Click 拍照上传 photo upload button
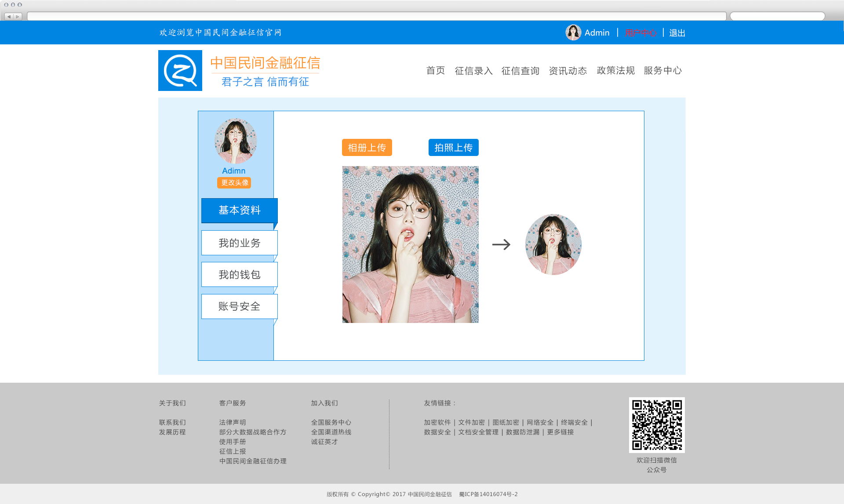This screenshot has width=844, height=504. (454, 148)
